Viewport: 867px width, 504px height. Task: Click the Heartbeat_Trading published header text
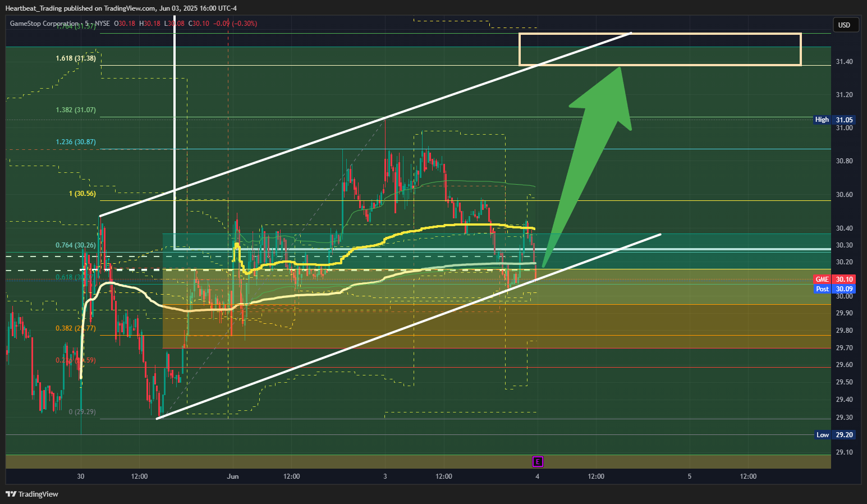pos(121,8)
